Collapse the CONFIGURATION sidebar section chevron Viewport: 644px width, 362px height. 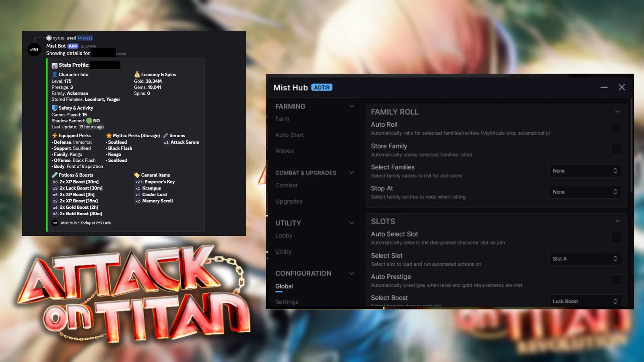351,274
